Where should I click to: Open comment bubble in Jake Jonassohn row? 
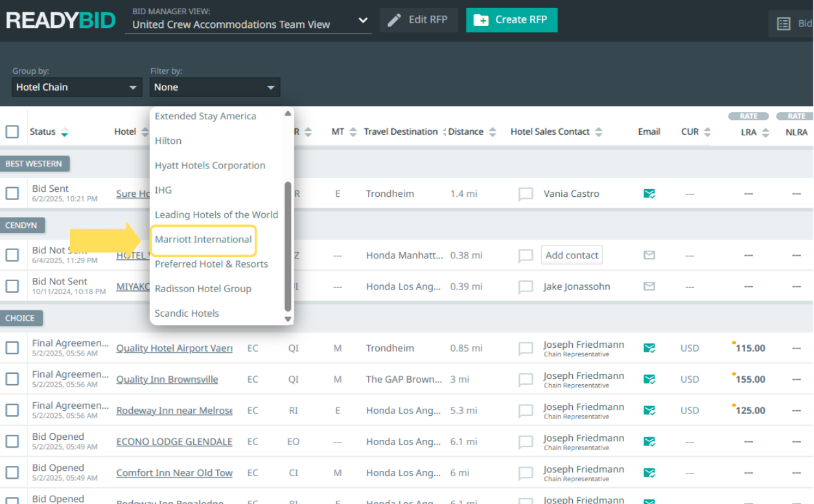[x=526, y=286]
